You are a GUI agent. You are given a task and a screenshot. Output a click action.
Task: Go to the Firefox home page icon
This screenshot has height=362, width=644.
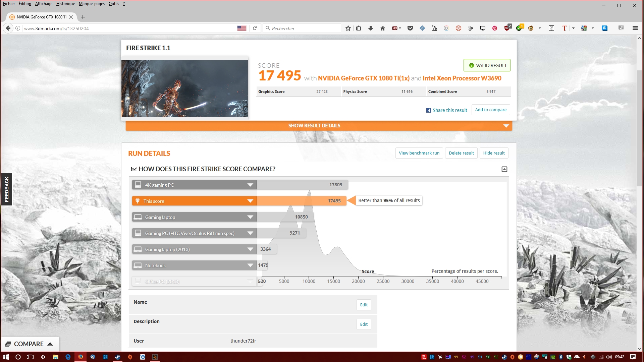click(383, 28)
